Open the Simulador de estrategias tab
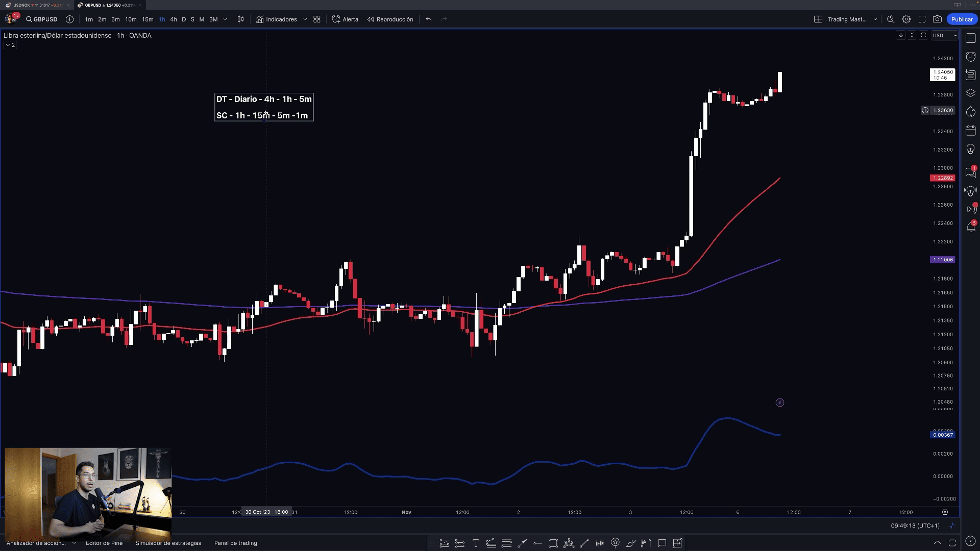Viewport: 980px width, 551px height. [168, 543]
